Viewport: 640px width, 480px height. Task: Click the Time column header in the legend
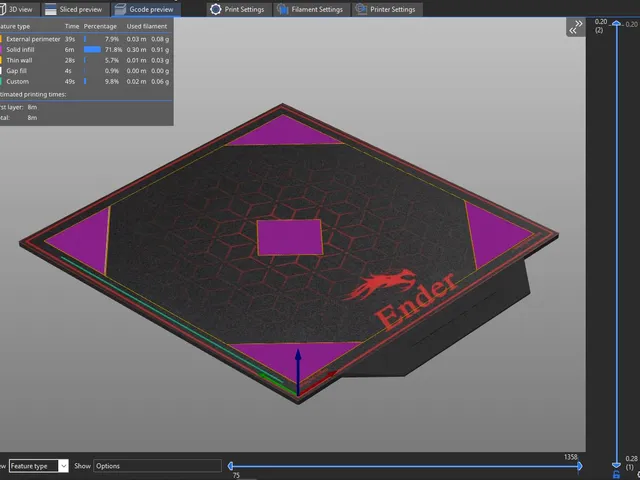(x=71, y=26)
